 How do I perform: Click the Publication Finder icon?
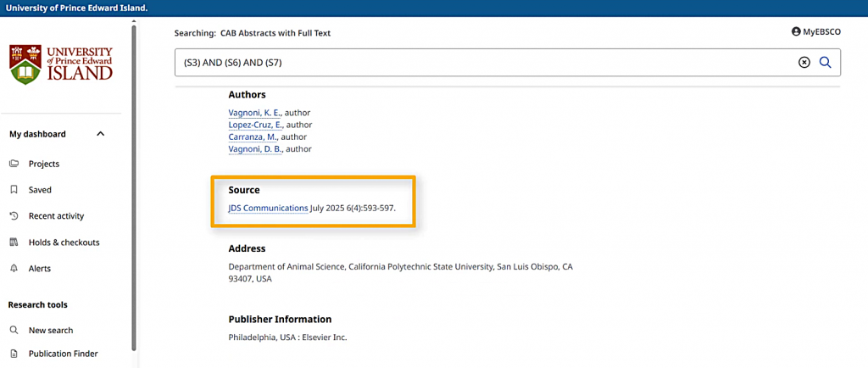(14, 354)
